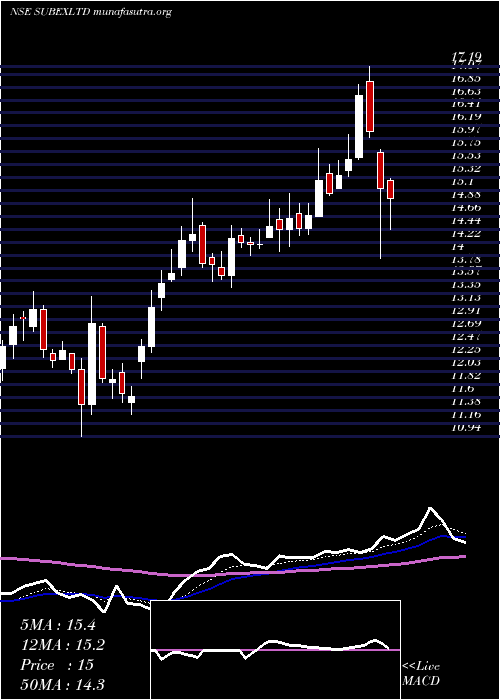This screenshot has height=700, width=500.
Task: Click the 14.22 price axis label
Action: pos(466,234)
